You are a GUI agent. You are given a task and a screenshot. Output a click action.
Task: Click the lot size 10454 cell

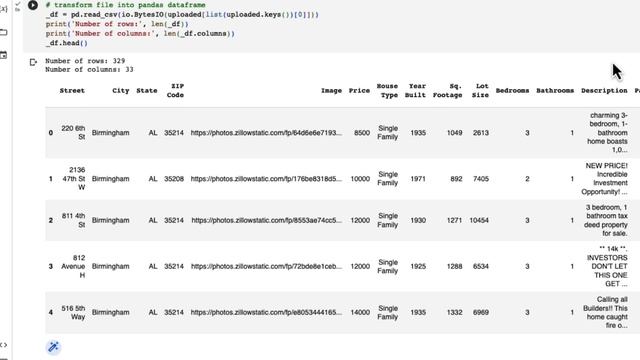pos(479,220)
